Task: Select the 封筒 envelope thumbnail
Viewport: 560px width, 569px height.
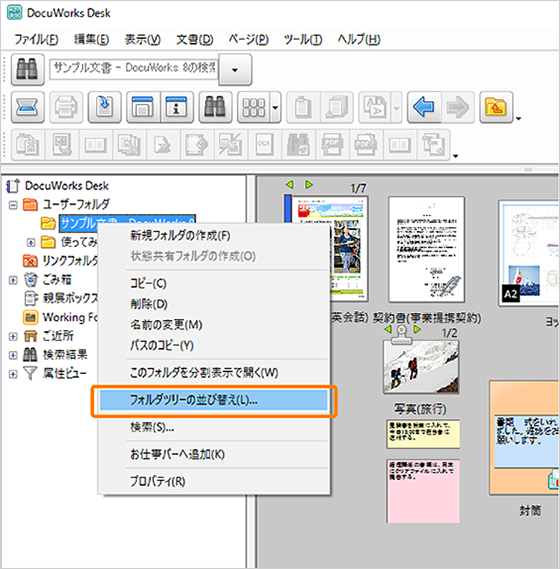Action: point(524,437)
